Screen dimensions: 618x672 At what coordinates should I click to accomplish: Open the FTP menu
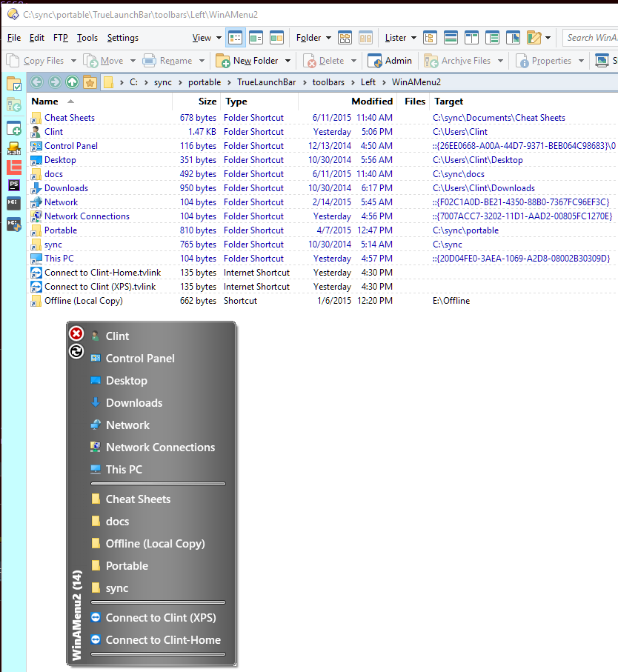tap(61, 38)
